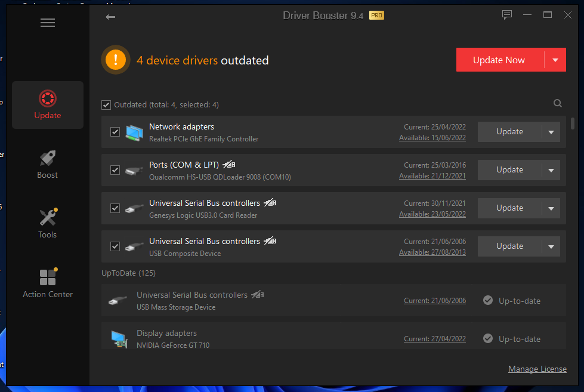Click the red Update Now button
This screenshot has height=392, width=584.
499,60
